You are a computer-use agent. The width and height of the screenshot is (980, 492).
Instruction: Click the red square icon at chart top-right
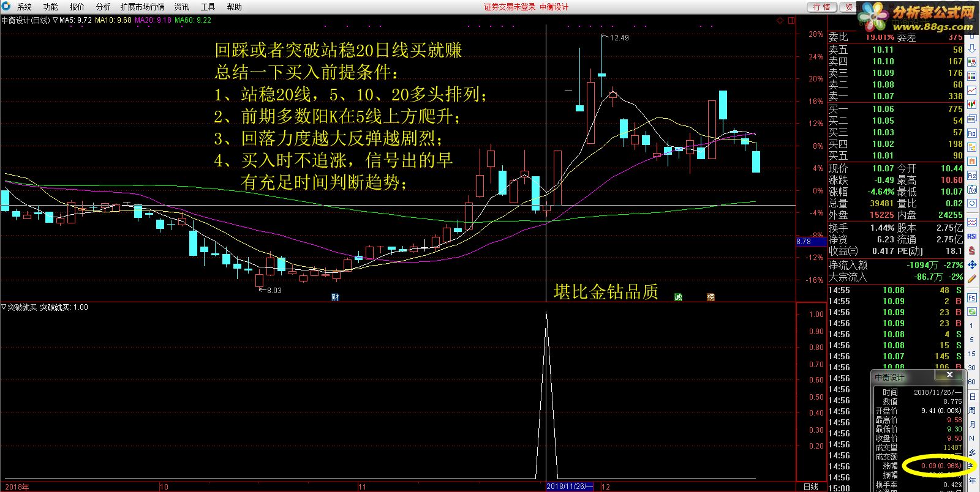tap(791, 20)
